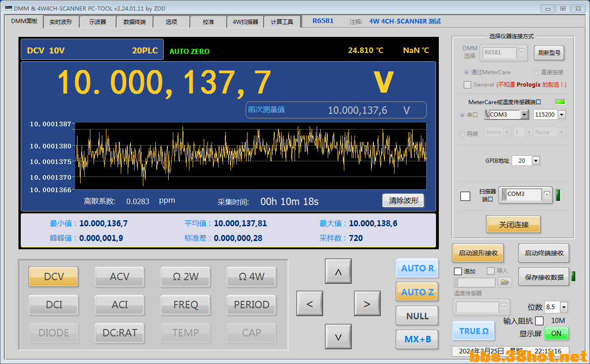
Task: Go to the 校准 tab
Action: (x=208, y=22)
